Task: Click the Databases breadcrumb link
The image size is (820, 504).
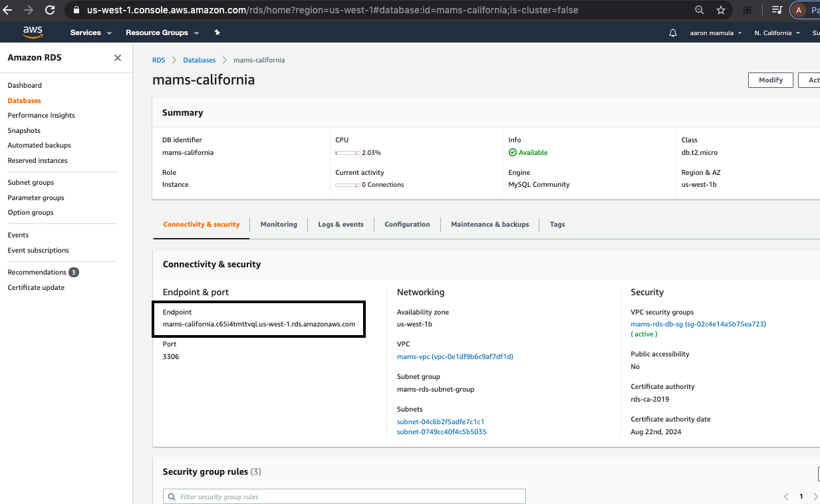Action: tap(200, 60)
